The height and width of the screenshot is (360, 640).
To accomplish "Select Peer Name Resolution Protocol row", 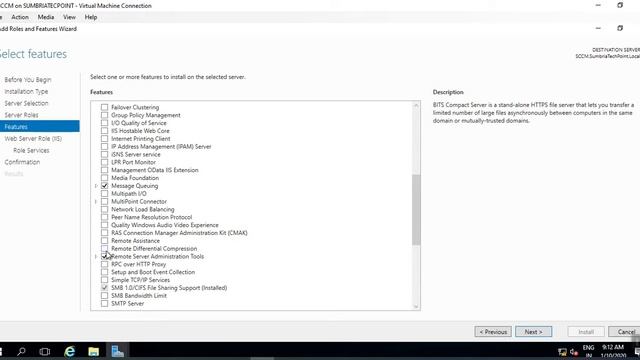I will pyautogui.click(x=151, y=217).
